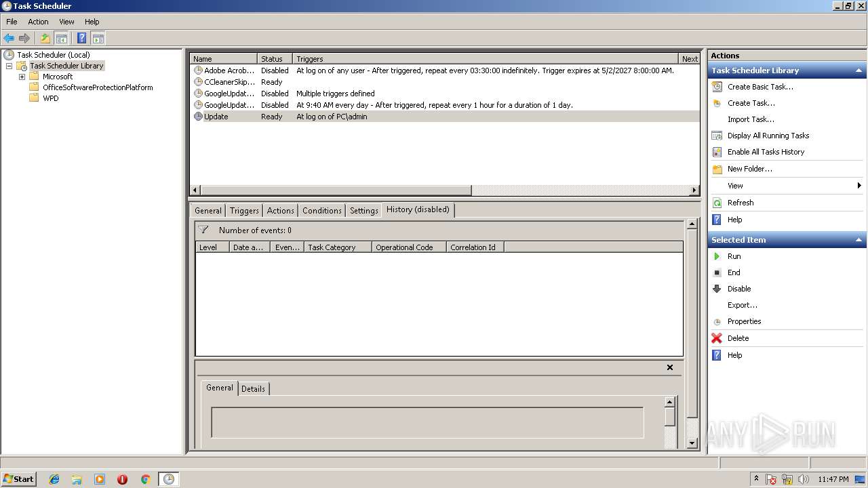Click Display All Running Tasks action

768,136
